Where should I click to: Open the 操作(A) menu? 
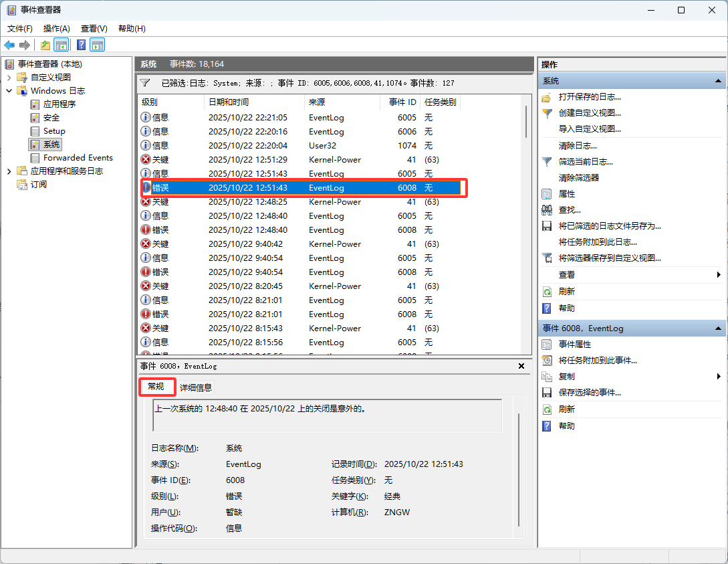coord(56,29)
